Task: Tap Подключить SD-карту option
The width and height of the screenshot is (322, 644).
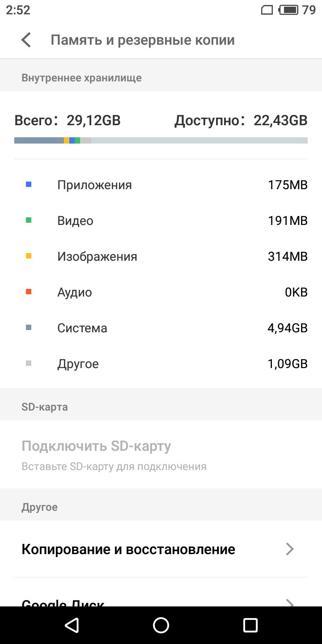Action: click(x=96, y=446)
